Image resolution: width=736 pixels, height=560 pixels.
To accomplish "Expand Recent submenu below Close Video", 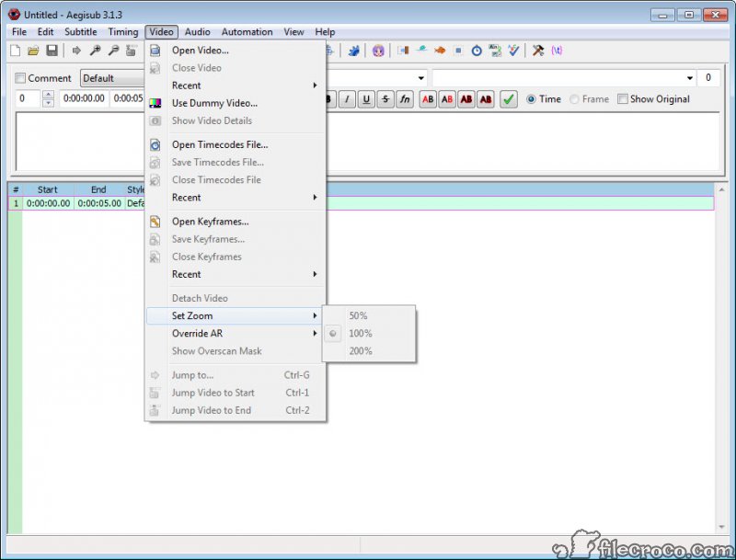I will (236, 86).
